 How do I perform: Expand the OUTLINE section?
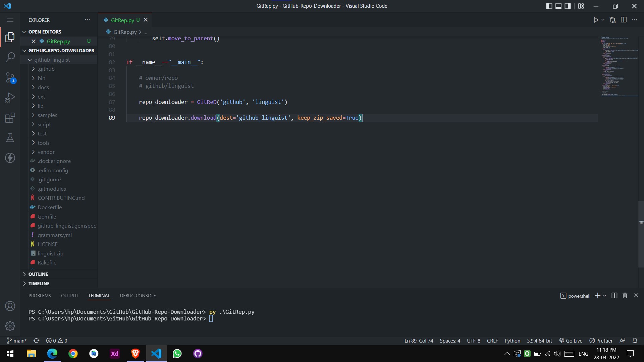(59, 274)
